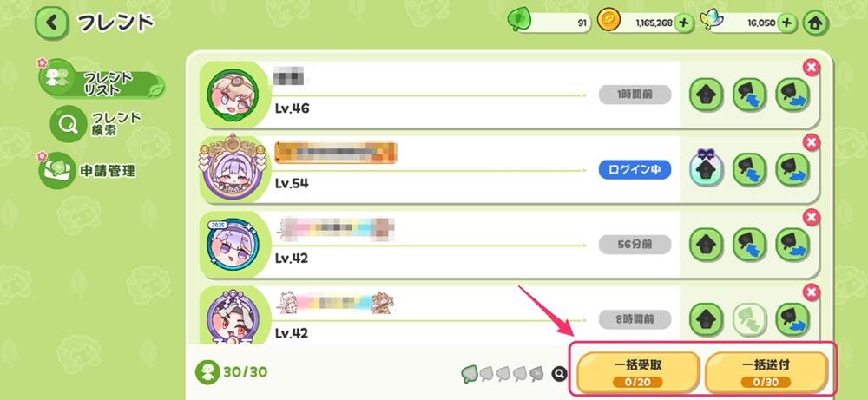Receive leaf gift from first Lv.42 friend
Screen dimensions: 868x400
750,245
